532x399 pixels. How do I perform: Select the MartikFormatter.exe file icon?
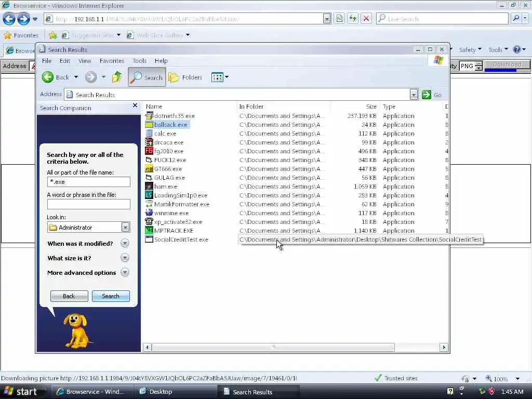pos(149,204)
